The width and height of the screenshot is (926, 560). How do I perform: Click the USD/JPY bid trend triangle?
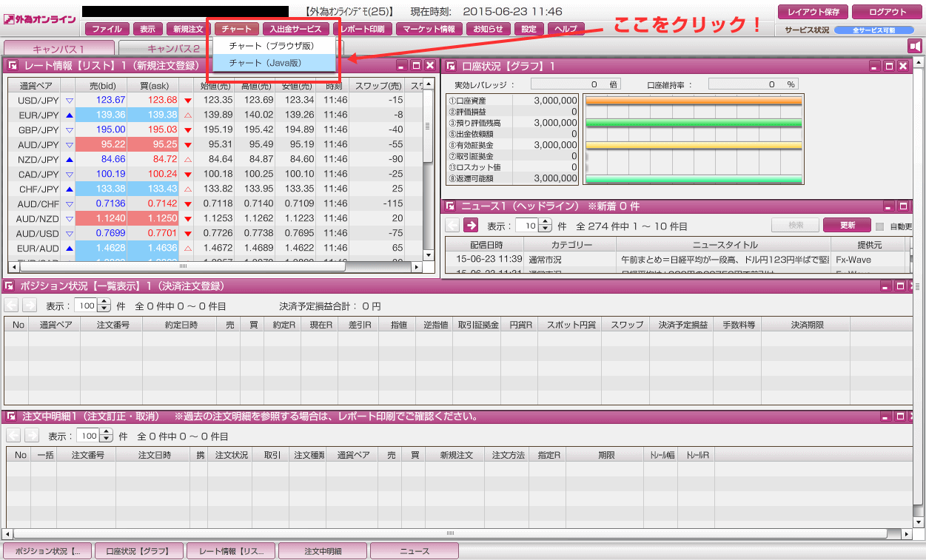pyautogui.click(x=70, y=100)
